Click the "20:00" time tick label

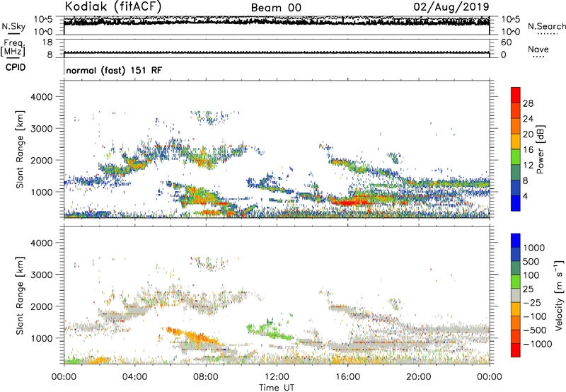coord(419,377)
